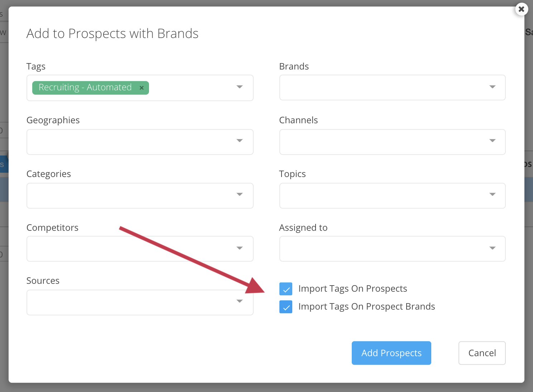Open the Competitors dropdown

pyautogui.click(x=140, y=249)
